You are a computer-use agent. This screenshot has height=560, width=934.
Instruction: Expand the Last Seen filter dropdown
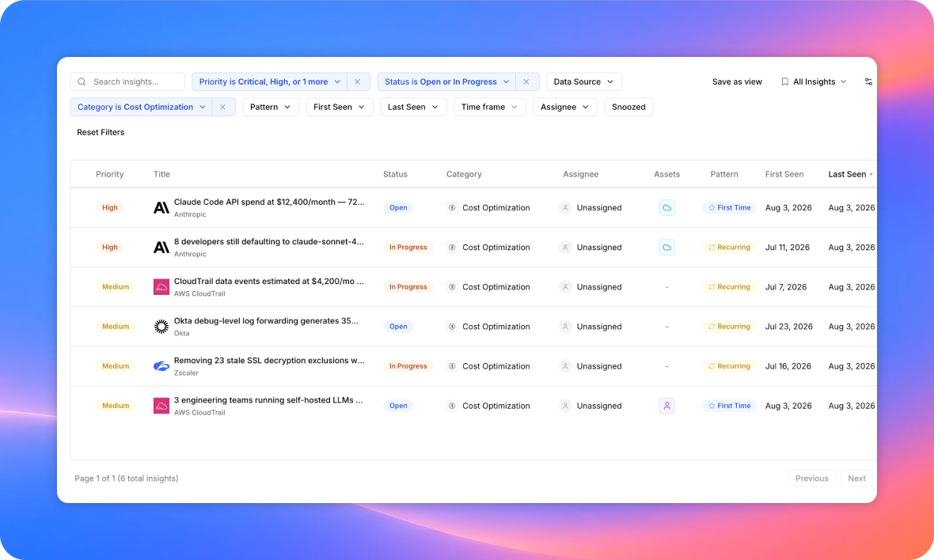[x=413, y=107]
